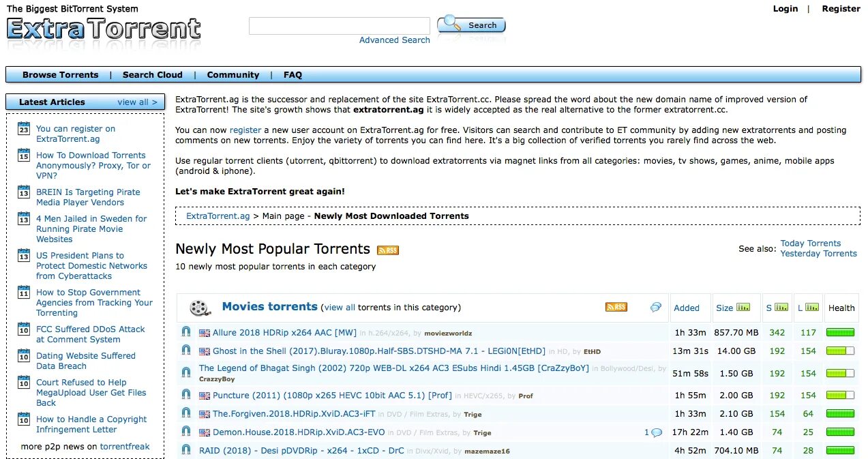Image resolution: width=868 pixels, height=459 pixels.
Task: Click size value 857.70 MB
Action: pyautogui.click(x=736, y=333)
